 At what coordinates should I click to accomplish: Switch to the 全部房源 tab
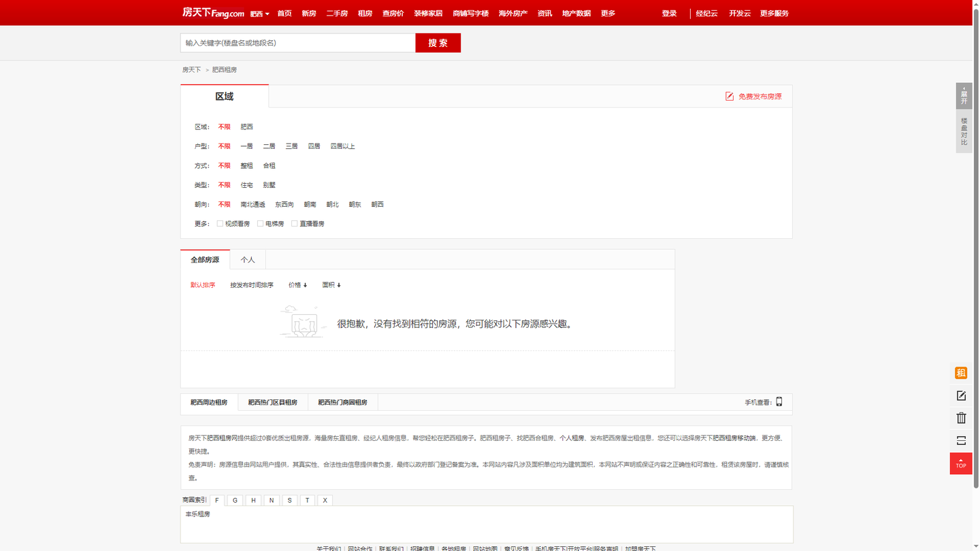(205, 260)
